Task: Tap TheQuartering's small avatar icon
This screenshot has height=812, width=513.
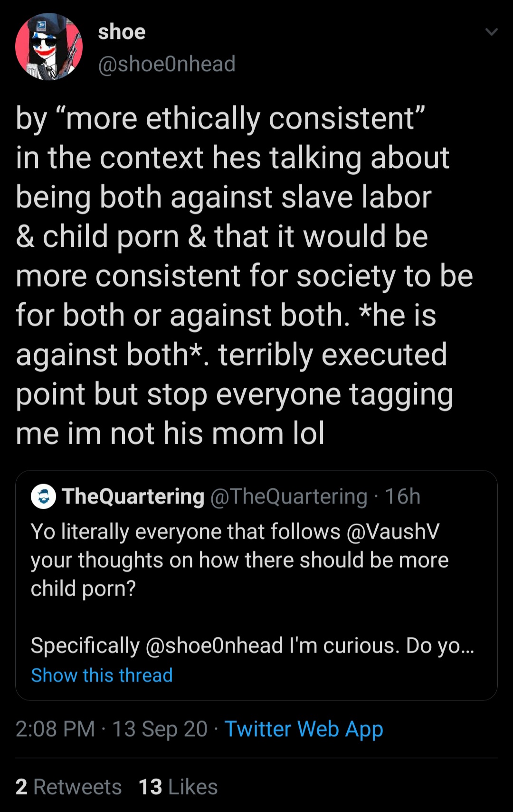Action: click(43, 496)
